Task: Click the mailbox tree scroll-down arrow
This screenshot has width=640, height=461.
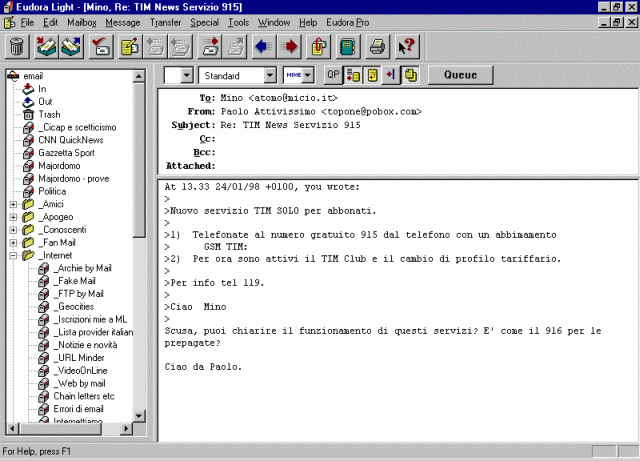Action: coord(139,416)
